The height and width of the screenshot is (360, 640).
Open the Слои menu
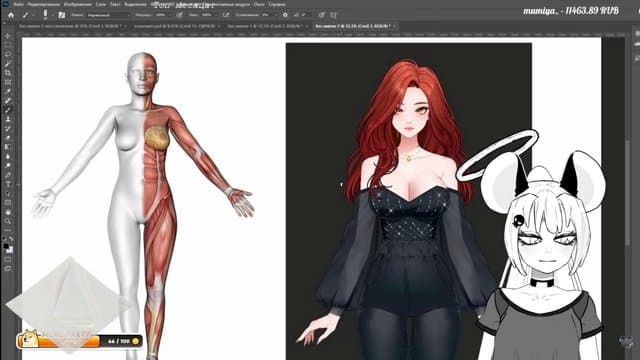[x=101, y=4]
